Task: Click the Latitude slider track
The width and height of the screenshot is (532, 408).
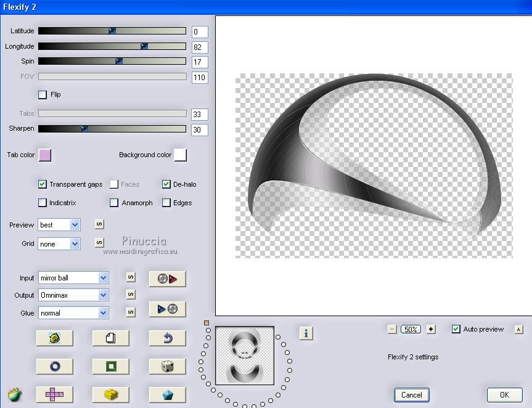Action: [112, 31]
